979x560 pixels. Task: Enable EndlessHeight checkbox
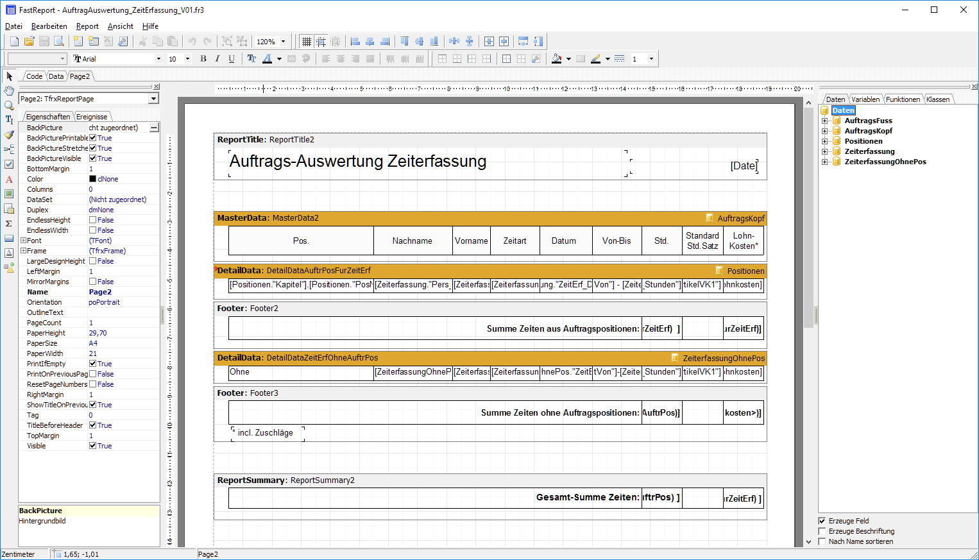92,220
